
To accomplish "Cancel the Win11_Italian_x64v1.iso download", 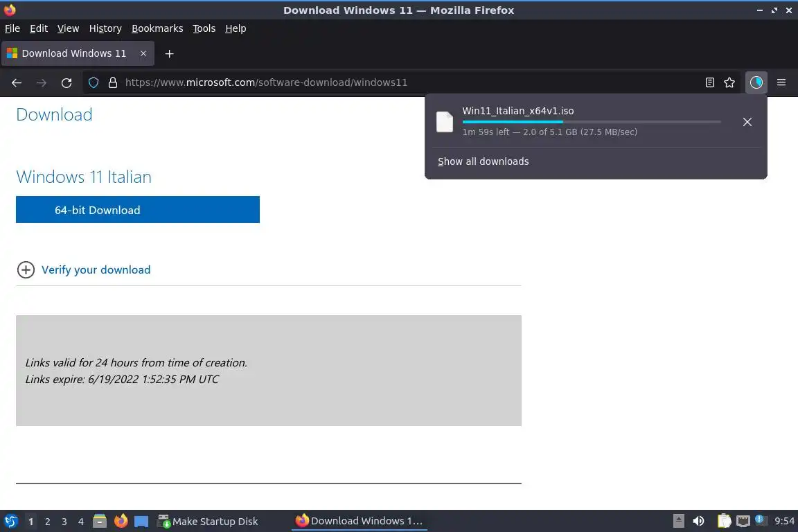I will pyautogui.click(x=747, y=122).
